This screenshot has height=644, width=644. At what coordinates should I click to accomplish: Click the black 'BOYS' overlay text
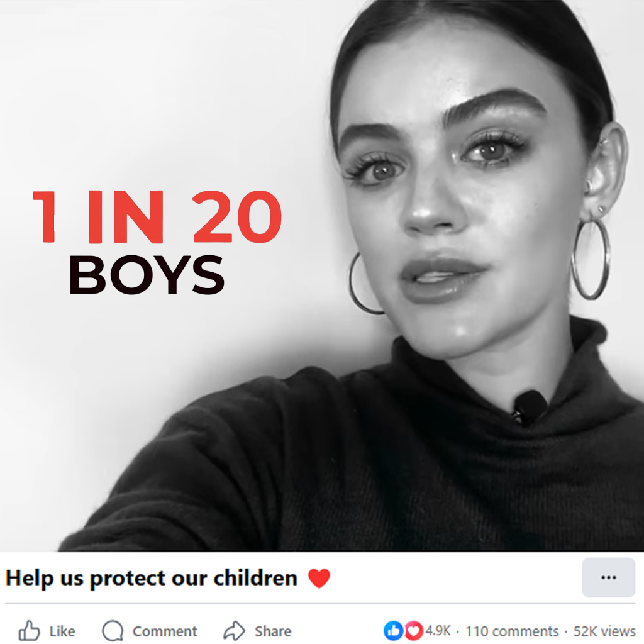click(x=147, y=275)
